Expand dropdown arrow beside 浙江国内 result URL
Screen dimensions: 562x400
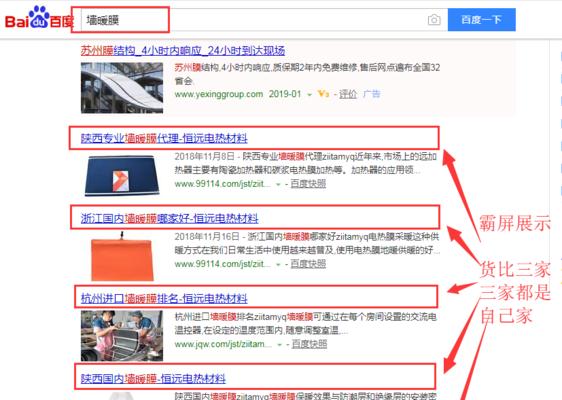coord(278,265)
